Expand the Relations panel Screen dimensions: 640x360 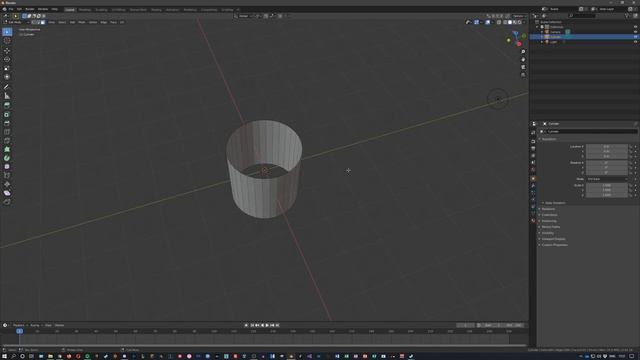(x=548, y=209)
